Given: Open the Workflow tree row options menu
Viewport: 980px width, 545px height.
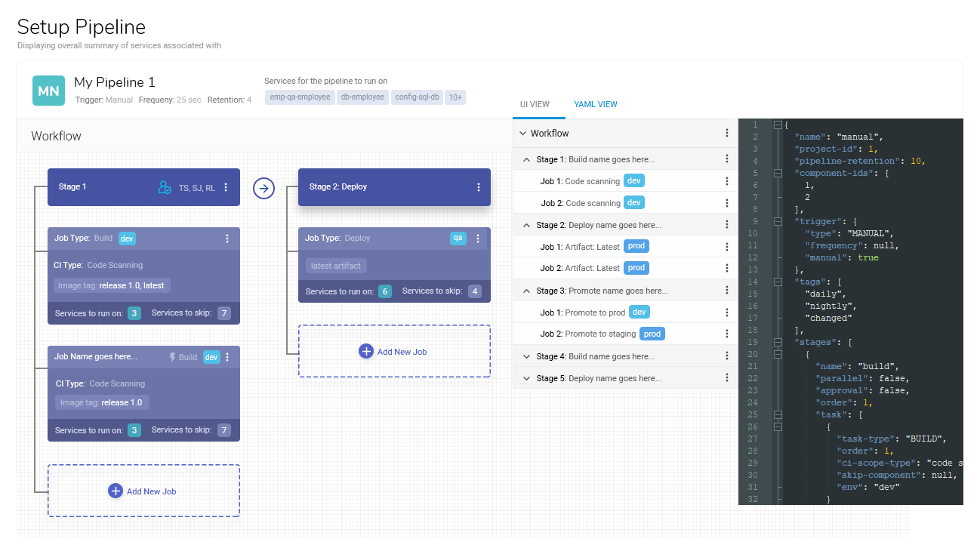Looking at the screenshot, I should (727, 133).
